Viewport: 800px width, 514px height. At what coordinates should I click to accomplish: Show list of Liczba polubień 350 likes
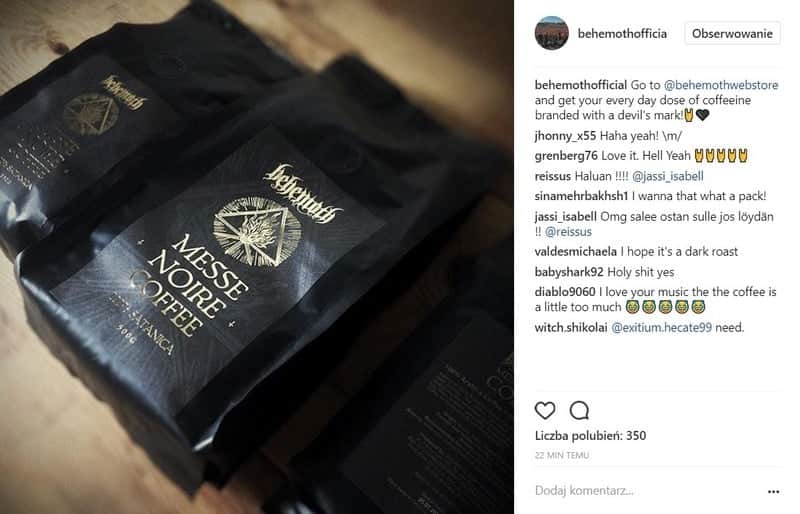tap(590, 436)
